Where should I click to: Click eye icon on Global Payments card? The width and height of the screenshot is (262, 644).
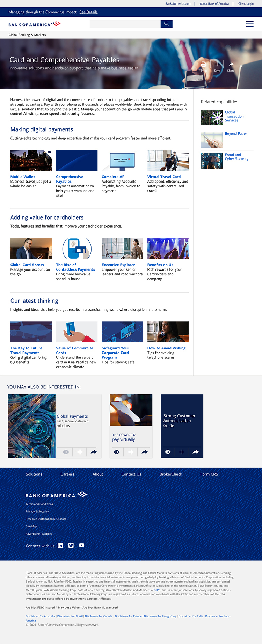[66, 452]
